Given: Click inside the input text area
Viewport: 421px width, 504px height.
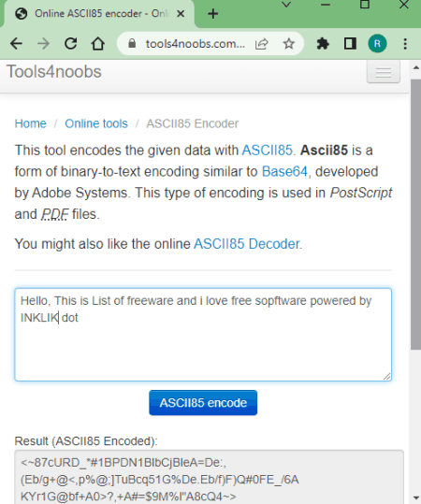Looking at the screenshot, I should [203, 335].
